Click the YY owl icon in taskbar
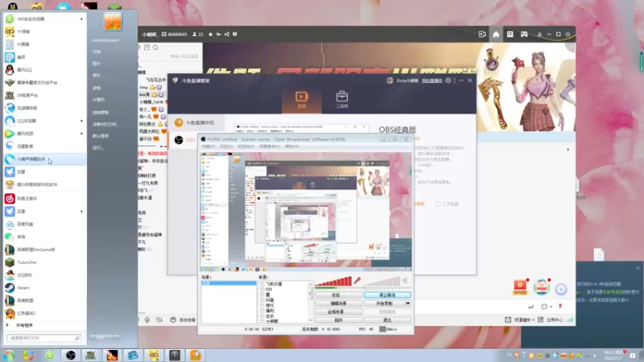Viewport: 644px width, 362px height. 154,355
